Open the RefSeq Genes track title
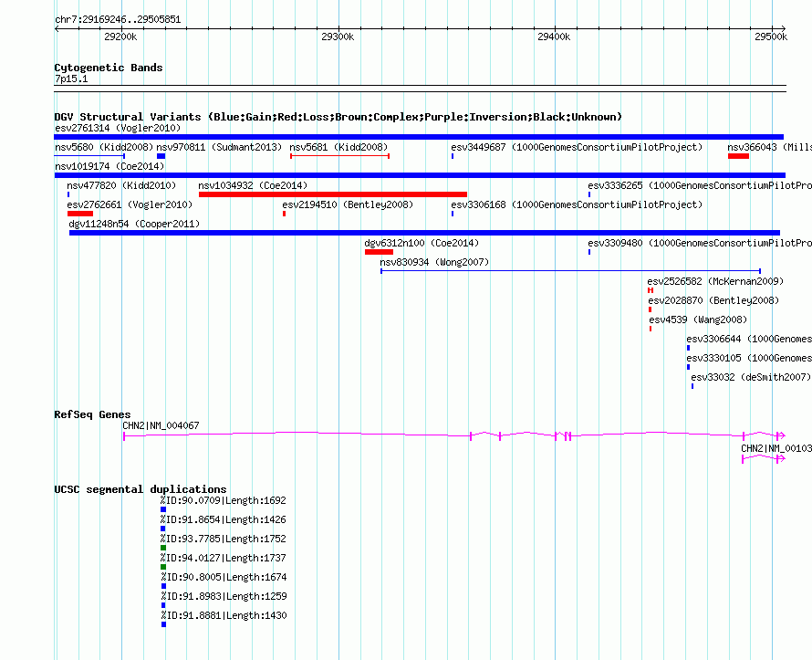Image resolution: width=812 pixels, height=660 pixels. click(92, 414)
